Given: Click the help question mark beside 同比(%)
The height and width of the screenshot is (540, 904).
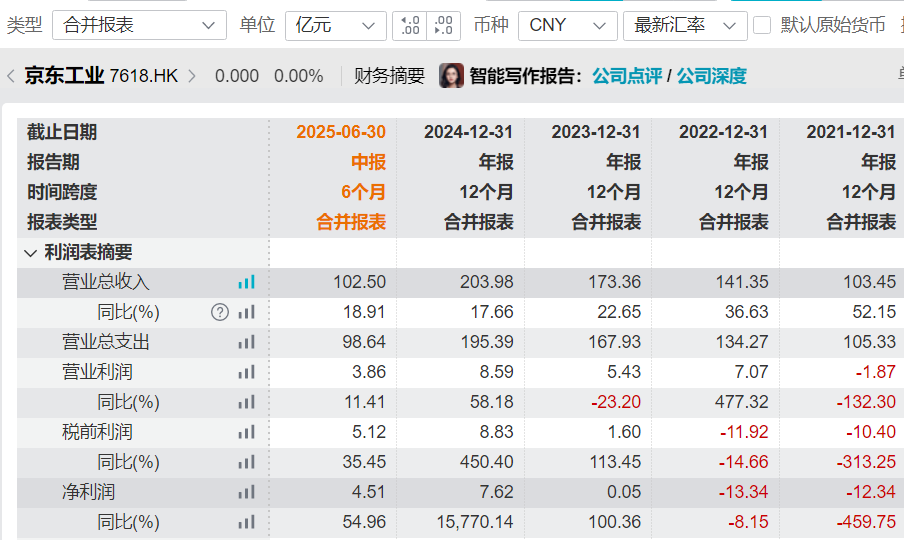Looking at the screenshot, I should pos(220,312).
